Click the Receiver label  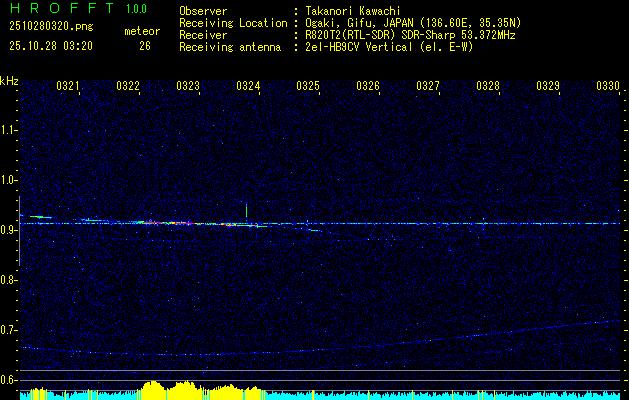pyautogui.click(x=203, y=35)
